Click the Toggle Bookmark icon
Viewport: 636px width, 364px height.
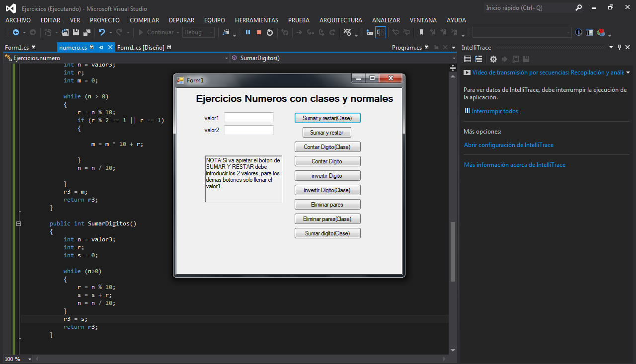(421, 32)
